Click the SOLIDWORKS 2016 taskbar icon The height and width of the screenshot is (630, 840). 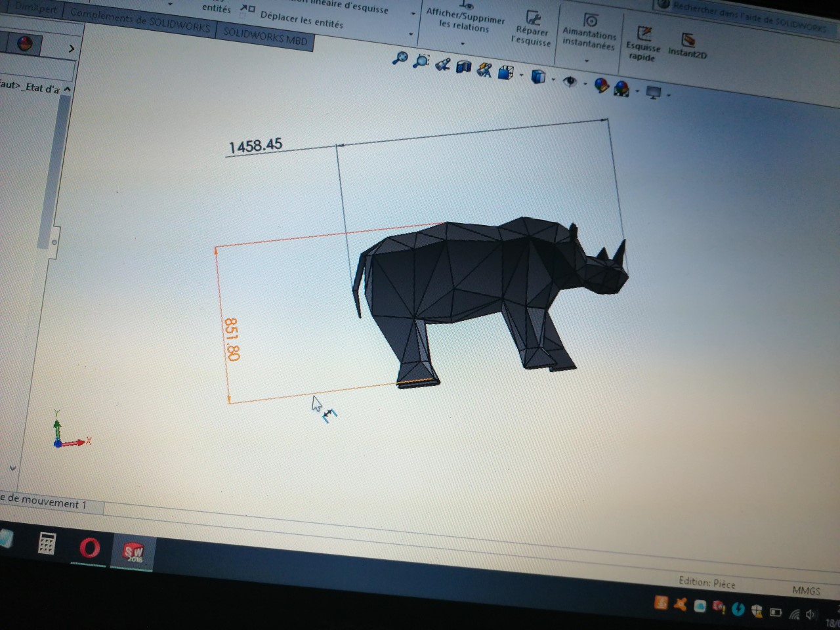coord(134,551)
